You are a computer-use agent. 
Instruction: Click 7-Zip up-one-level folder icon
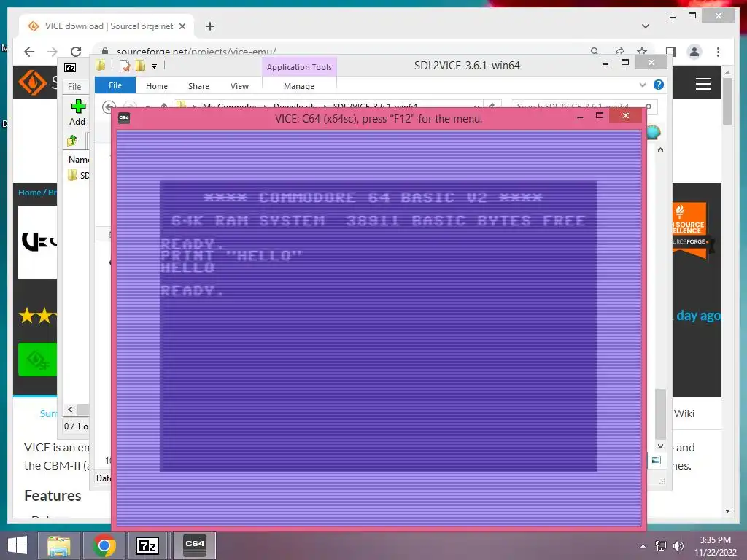(x=72, y=140)
